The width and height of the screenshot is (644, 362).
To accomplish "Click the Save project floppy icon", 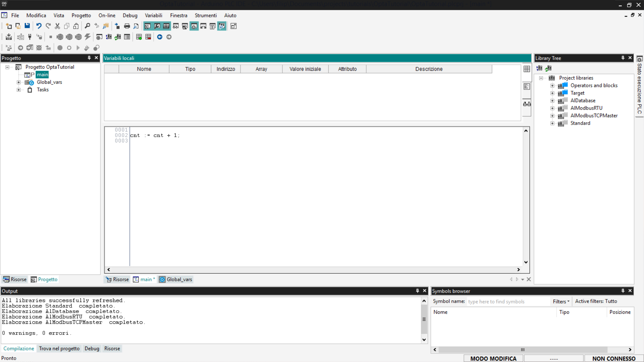I will [x=27, y=26].
